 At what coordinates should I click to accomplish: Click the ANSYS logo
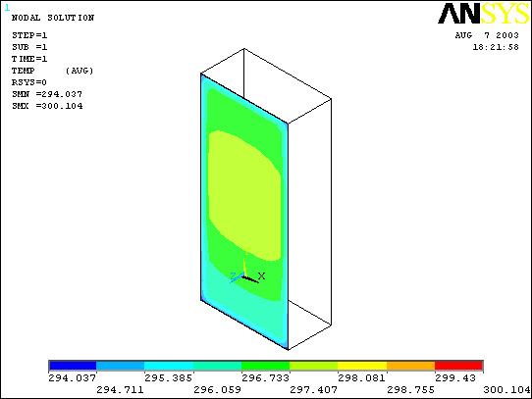484,14
